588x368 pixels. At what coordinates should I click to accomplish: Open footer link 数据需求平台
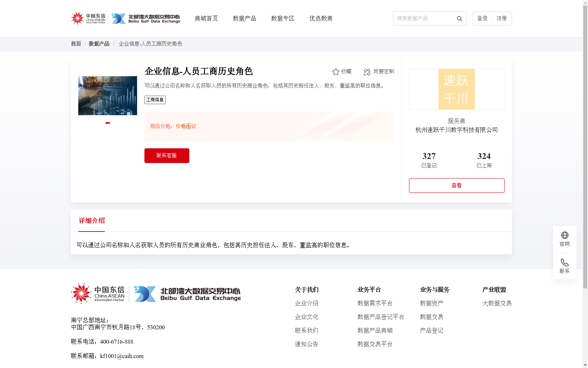[x=375, y=303]
